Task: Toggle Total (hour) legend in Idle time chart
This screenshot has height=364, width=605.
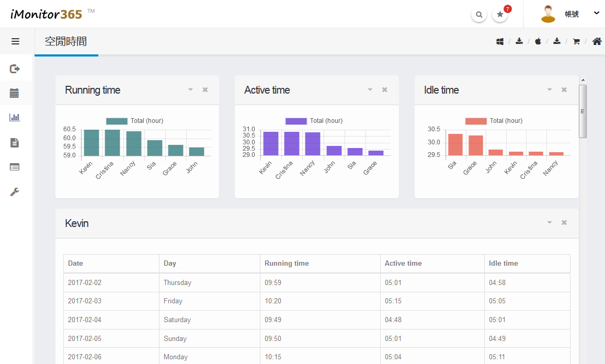Action: [494, 121]
